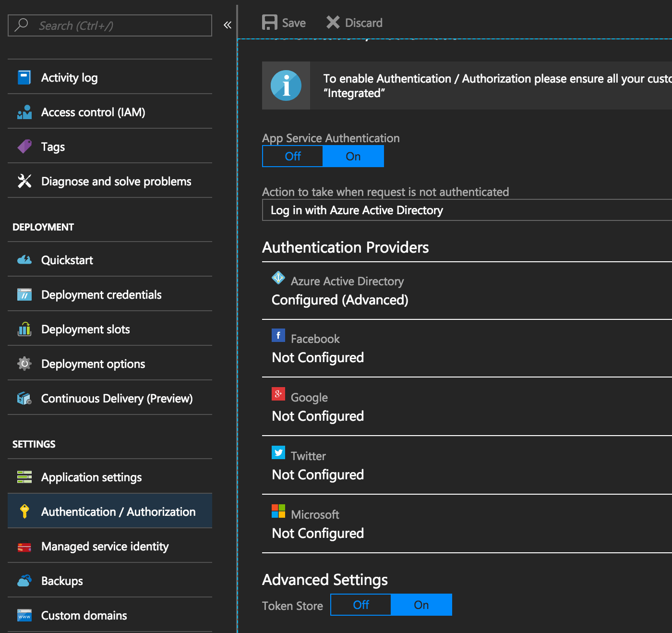Select the Activity log icon

(24, 76)
